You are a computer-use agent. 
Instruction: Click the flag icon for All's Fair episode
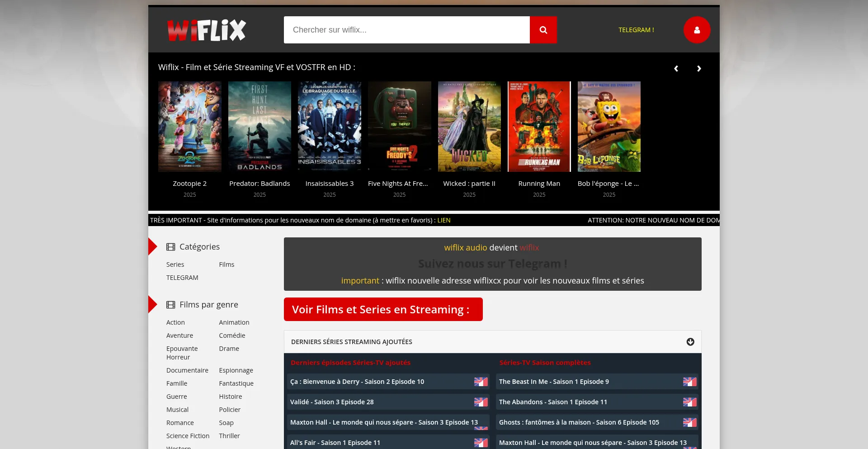481,443
